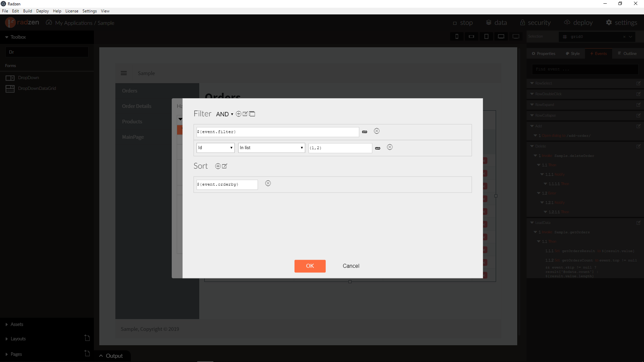Open the File menu
644x362 pixels.
click(5, 11)
